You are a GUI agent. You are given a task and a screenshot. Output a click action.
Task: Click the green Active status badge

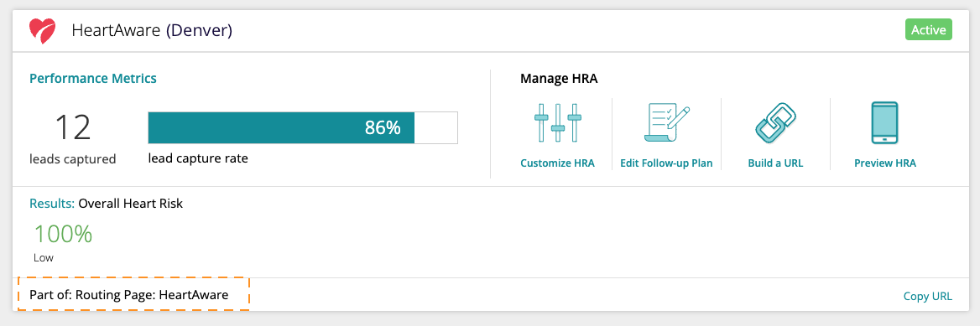tap(929, 30)
